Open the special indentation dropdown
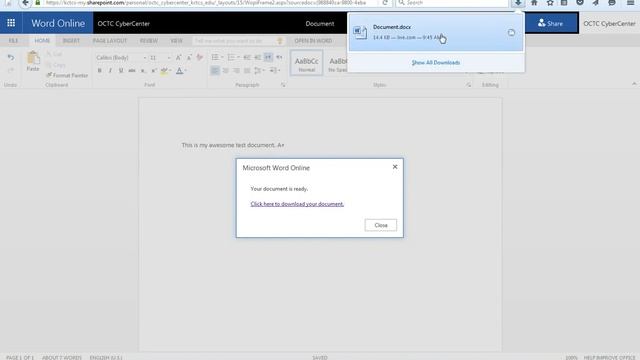 click(x=275, y=71)
